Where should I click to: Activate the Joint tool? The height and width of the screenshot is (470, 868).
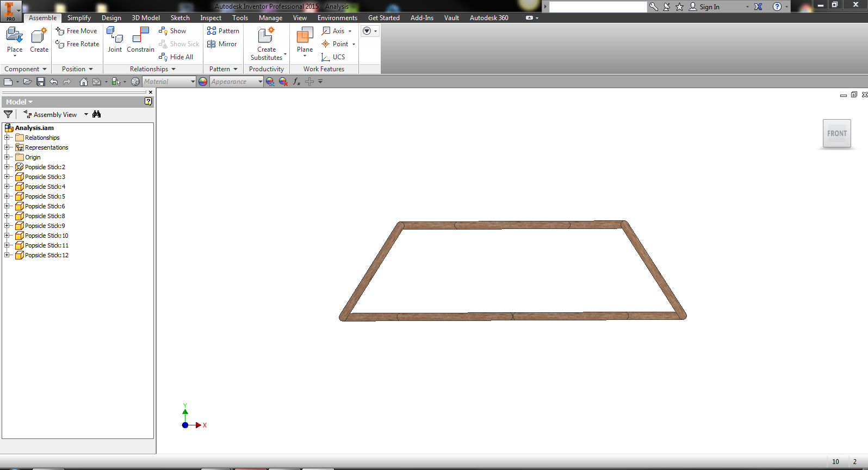[x=115, y=40]
